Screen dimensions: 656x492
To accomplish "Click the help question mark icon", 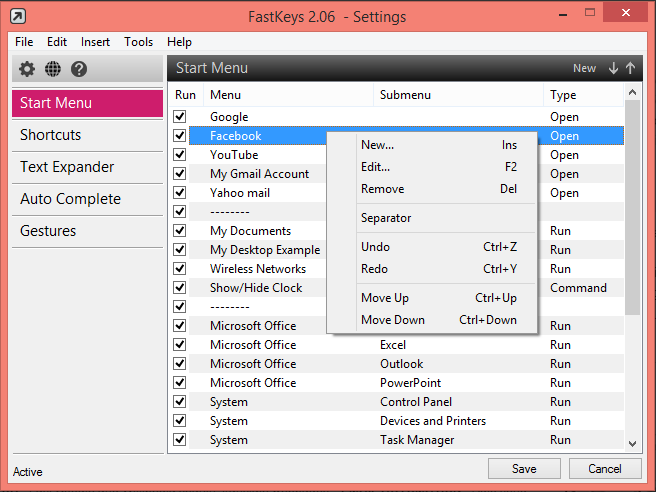I will [79, 69].
